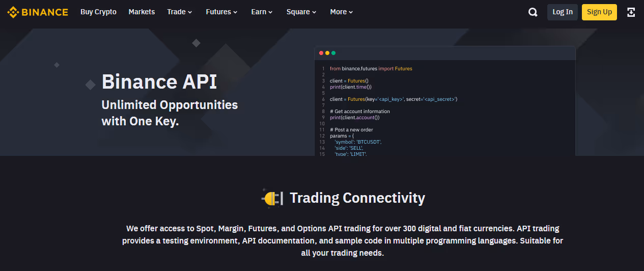Click the 'side': 'SELL' code line
The height and width of the screenshot is (271, 644).
349,148
